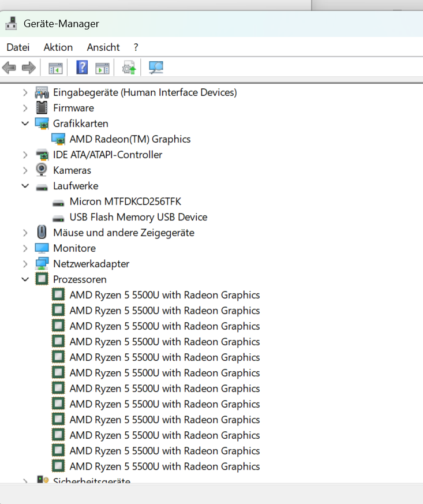Viewport: 423px width, 504px height.
Task: Select Micron MTFDKCD256TFK drive entry
Action: (125, 201)
